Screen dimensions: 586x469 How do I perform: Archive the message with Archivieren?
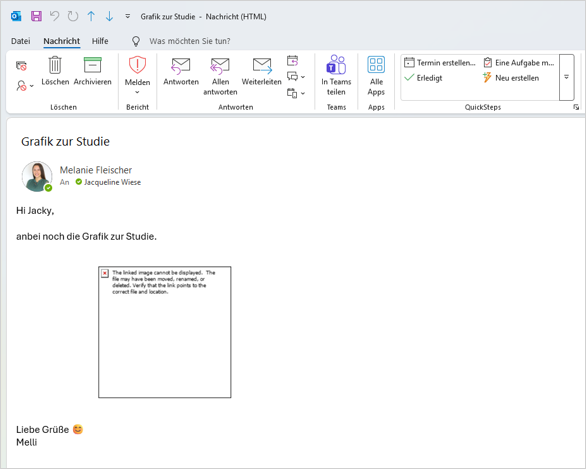coord(92,71)
